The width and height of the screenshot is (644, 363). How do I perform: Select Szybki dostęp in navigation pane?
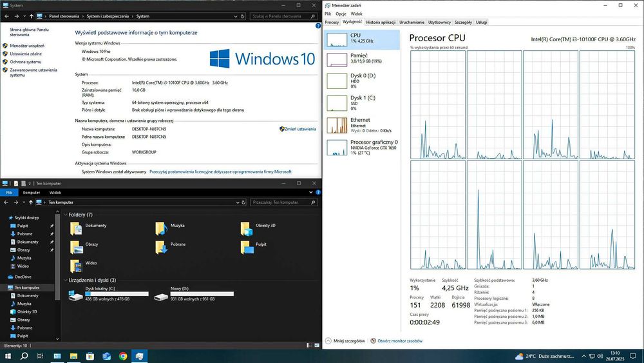point(26,218)
